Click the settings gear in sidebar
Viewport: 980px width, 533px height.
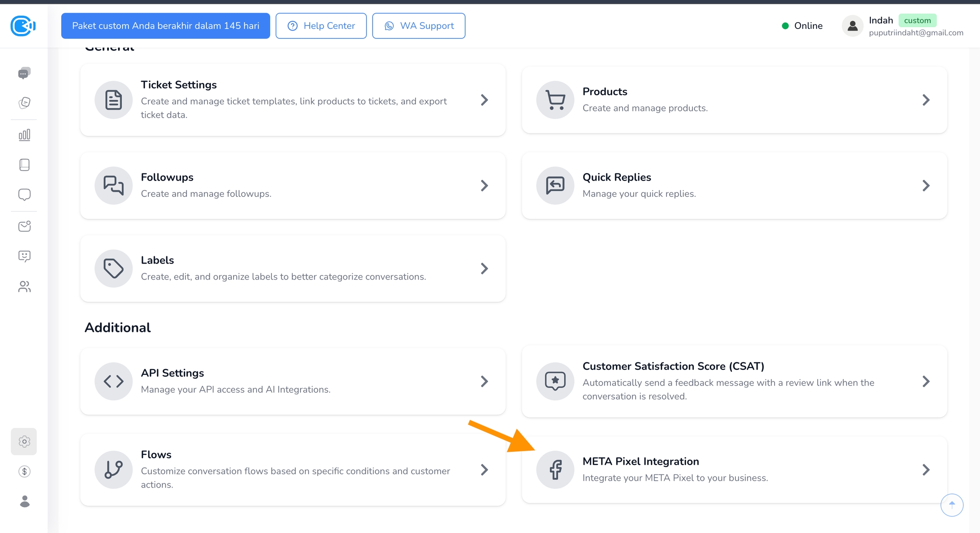point(24,442)
